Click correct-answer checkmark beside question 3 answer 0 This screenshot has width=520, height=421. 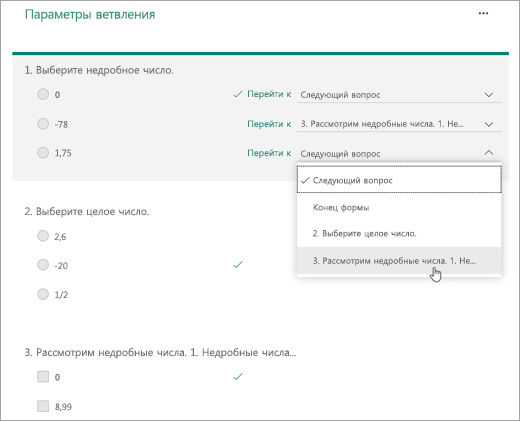[x=238, y=377]
